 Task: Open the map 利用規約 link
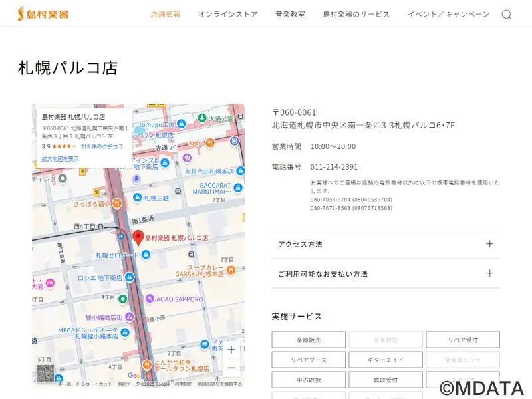(184, 384)
